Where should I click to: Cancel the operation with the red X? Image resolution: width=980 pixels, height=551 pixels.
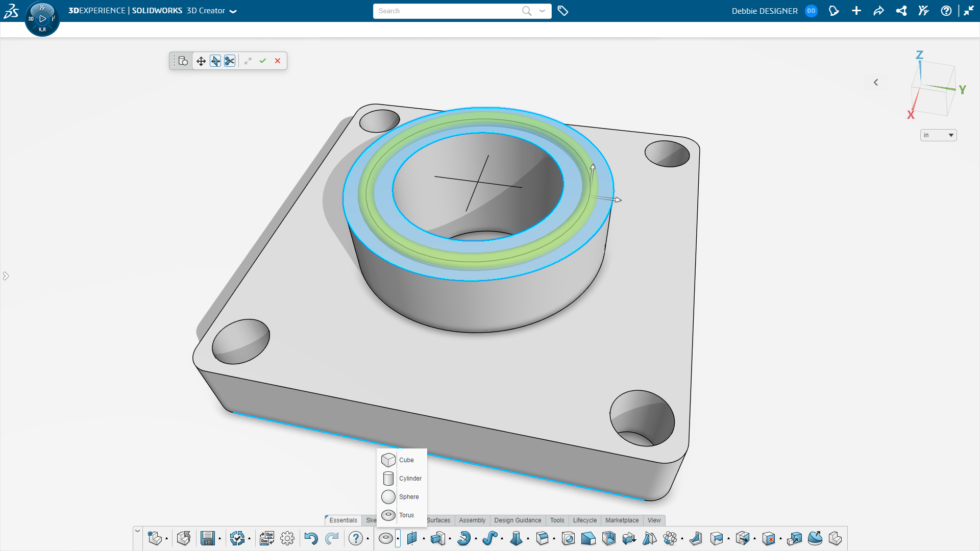click(278, 61)
